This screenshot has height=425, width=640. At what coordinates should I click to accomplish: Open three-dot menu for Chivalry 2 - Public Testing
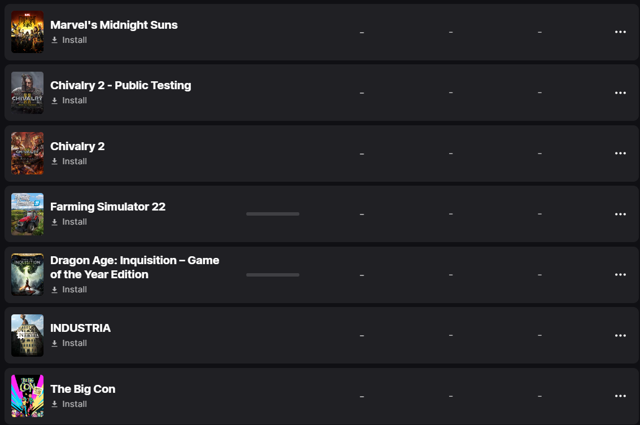tap(620, 93)
